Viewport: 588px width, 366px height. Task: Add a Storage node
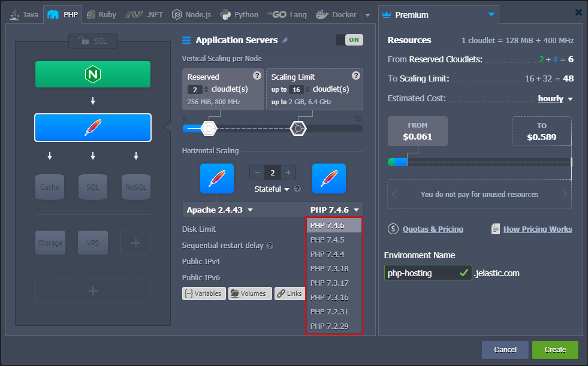(x=50, y=243)
